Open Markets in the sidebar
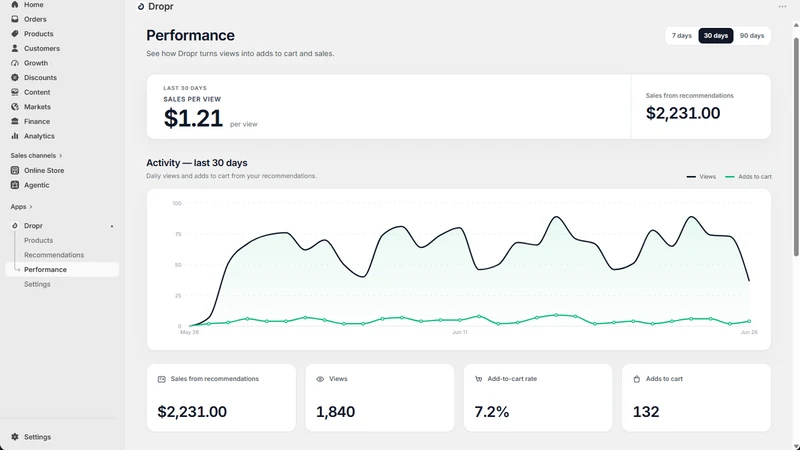The width and height of the screenshot is (800, 450). click(37, 107)
